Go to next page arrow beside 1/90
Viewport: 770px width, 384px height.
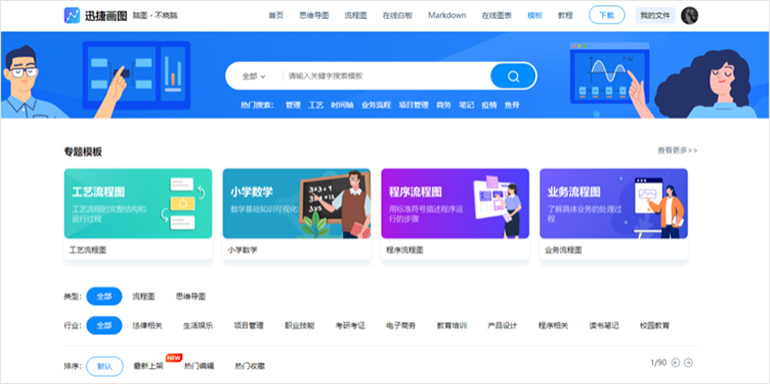[688, 363]
